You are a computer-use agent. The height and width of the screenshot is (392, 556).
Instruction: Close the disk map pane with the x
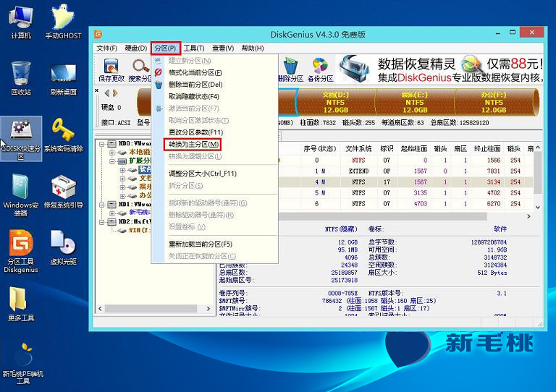(x=97, y=90)
